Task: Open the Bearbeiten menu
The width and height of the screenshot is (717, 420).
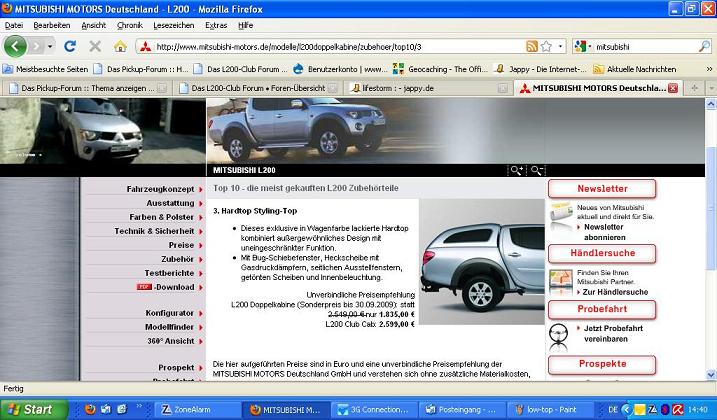Action: coord(52,25)
